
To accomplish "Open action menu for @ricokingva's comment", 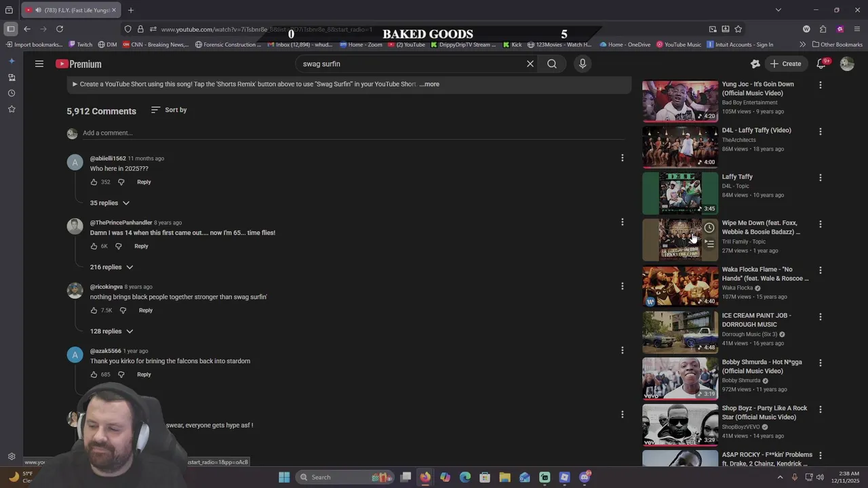I will (622, 286).
